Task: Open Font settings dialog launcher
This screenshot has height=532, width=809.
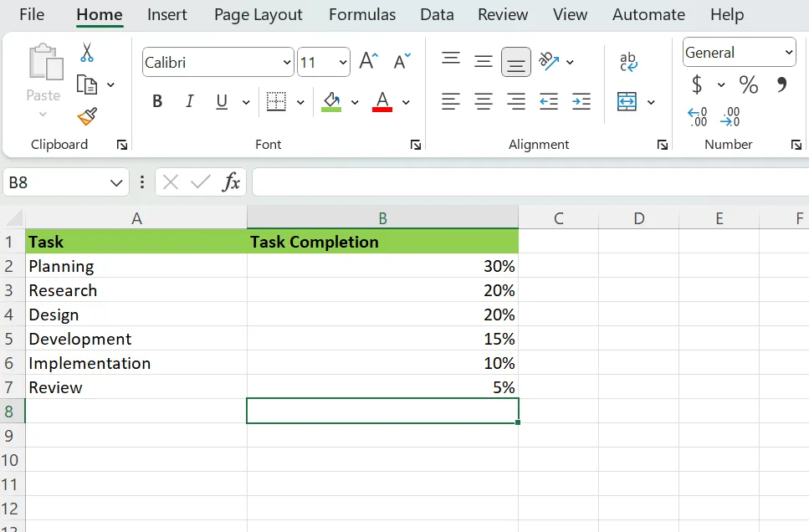Action: click(x=416, y=145)
